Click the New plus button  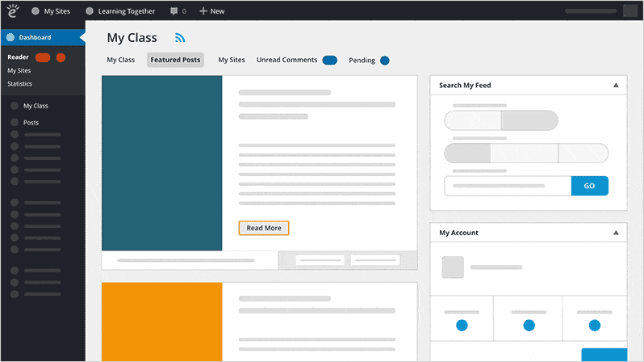click(x=212, y=11)
